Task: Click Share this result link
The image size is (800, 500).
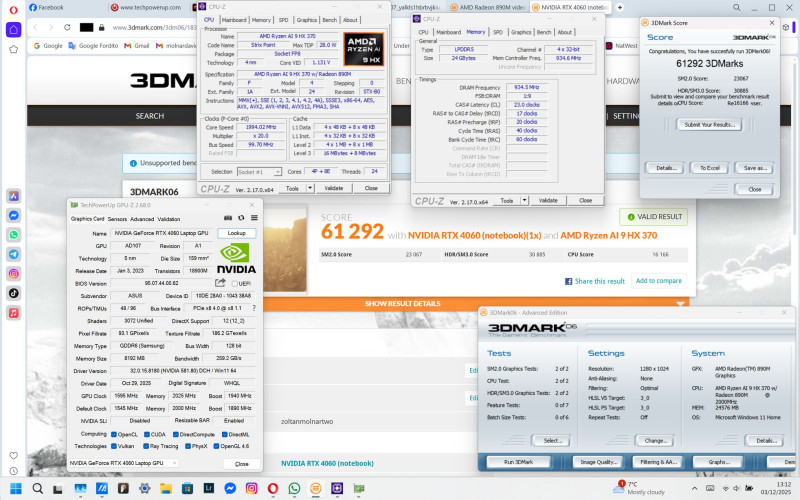Action: point(595,281)
